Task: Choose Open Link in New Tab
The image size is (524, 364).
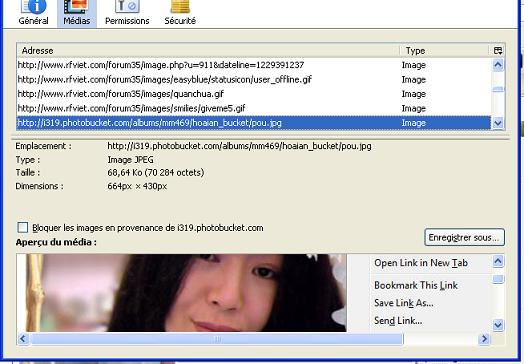Action: coord(421,263)
